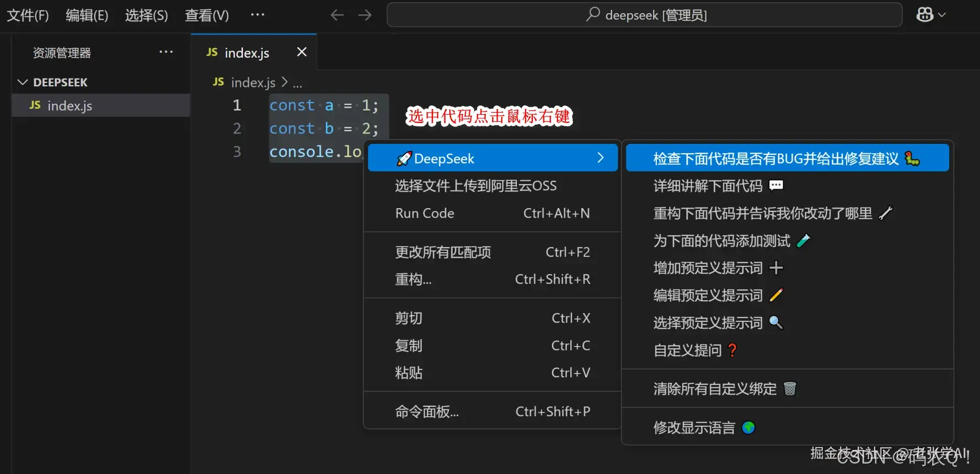
Task: Click the breadcrumb ellipsis after index.js
Action: 297,83
